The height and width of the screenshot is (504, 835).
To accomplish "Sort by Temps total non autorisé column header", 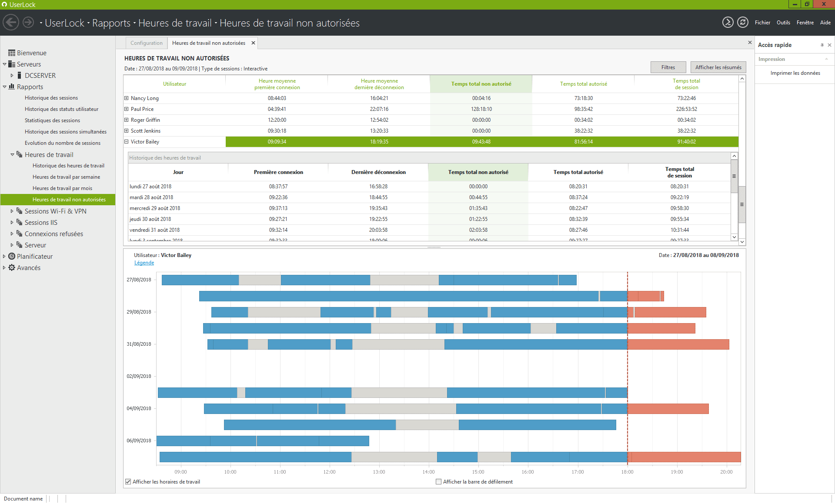I will (x=481, y=84).
